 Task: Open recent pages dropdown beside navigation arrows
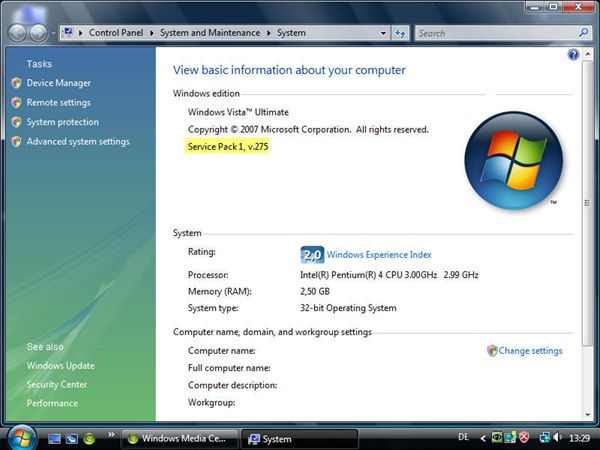pyautogui.click(x=53, y=34)
